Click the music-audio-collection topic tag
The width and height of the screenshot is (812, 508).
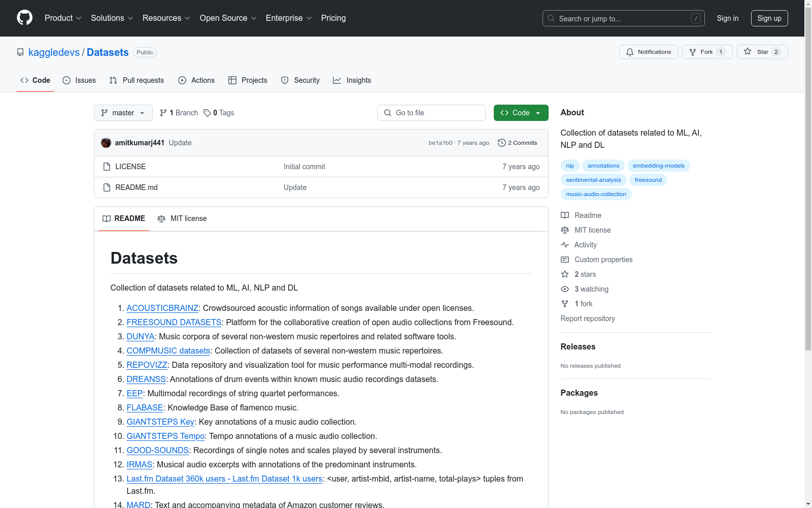596,194
